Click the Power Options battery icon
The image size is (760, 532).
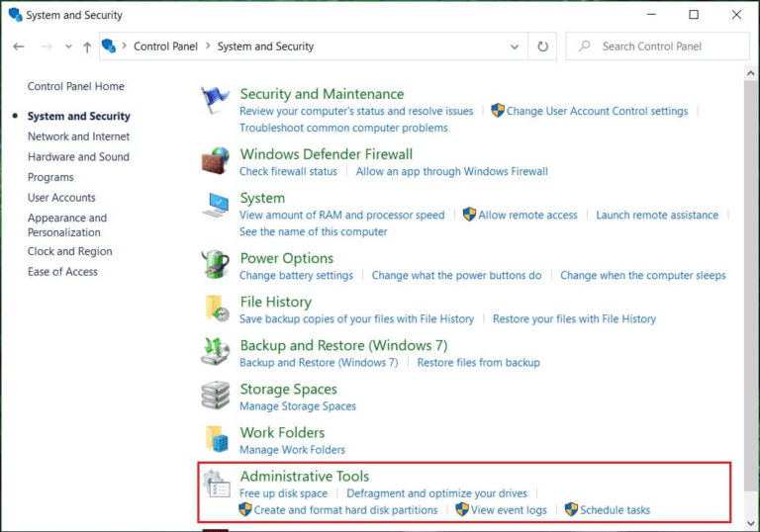216,265
